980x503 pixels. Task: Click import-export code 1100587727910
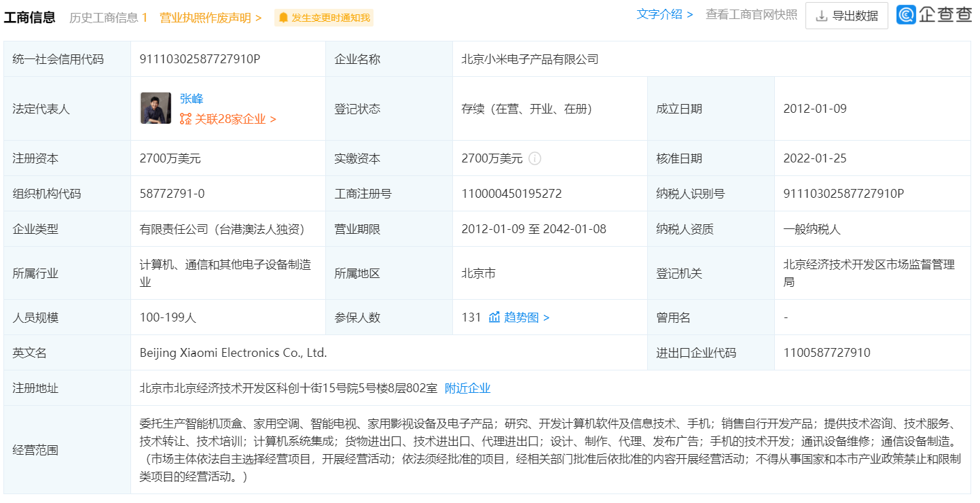pos(827,353)
